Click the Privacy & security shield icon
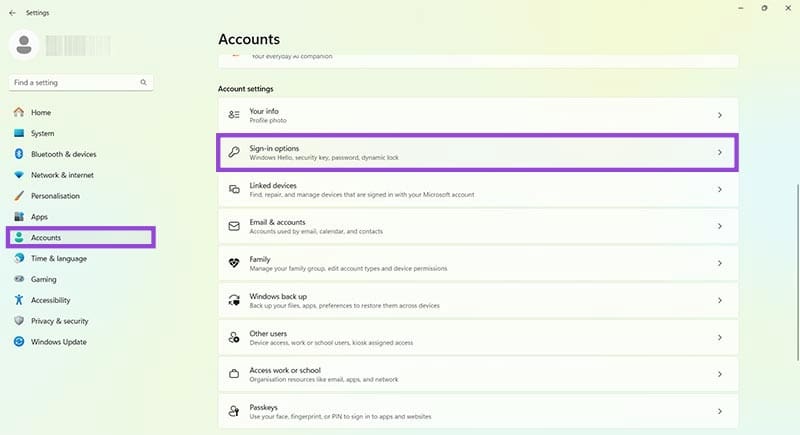The height and width of the screenshot is (435, 800). point(19,321)
